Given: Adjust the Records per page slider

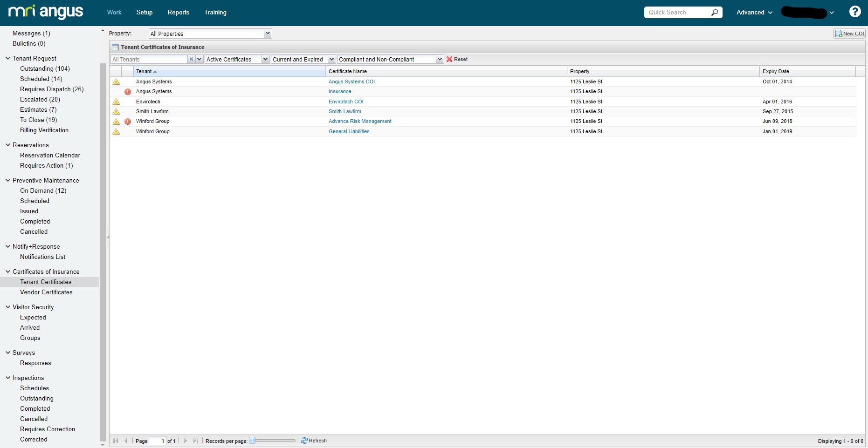Looking at the screenshot, I should [253, 441].
